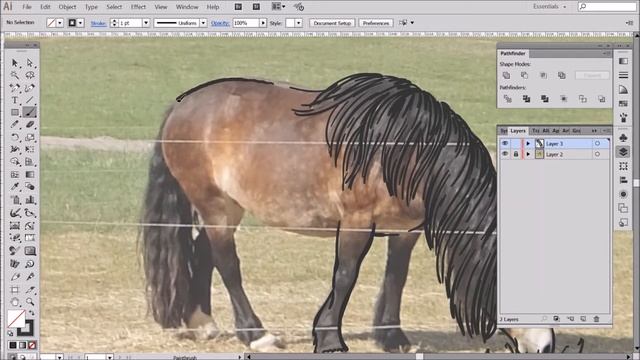This screenshot has width=640, height=360.
Task: Select the Gradient tool
Action: tap(30, 174)
